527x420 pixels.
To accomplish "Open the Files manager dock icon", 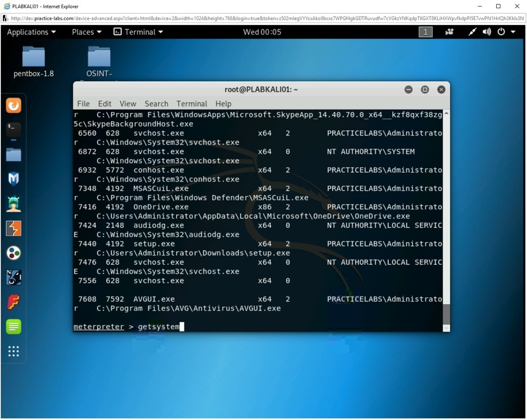I will click(x=13, y=154).
